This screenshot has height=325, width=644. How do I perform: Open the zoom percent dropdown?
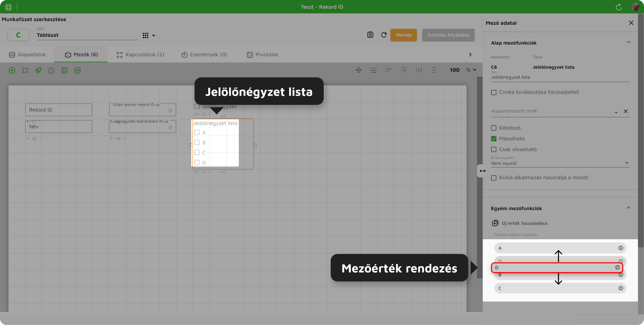coord(475,70)
